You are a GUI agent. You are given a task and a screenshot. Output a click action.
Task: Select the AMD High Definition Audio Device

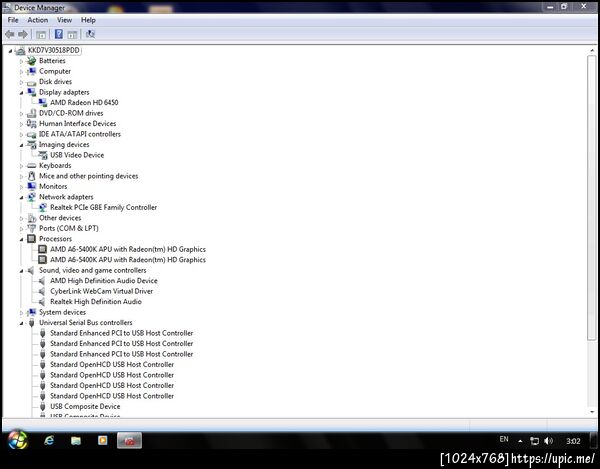point(104,281)
